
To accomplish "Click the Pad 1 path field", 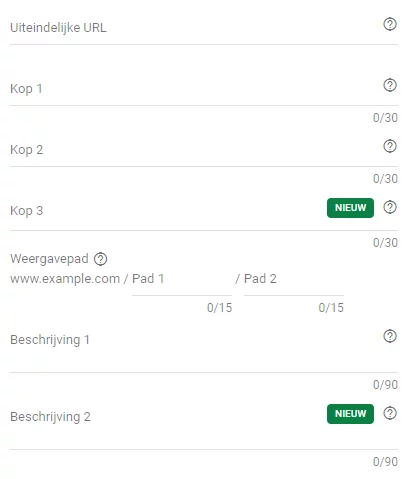I will point(182,279).
